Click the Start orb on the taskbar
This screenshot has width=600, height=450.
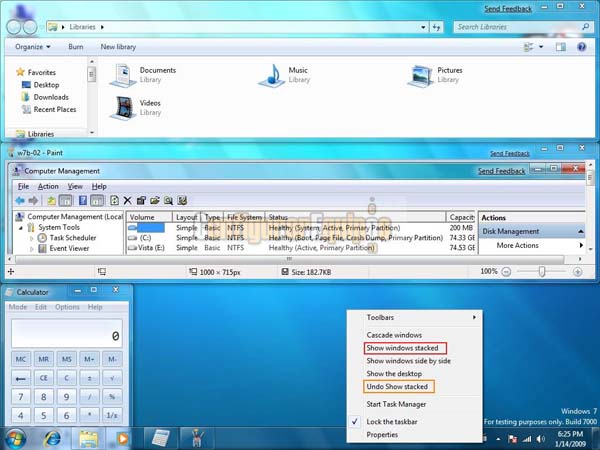pos(15,438)
